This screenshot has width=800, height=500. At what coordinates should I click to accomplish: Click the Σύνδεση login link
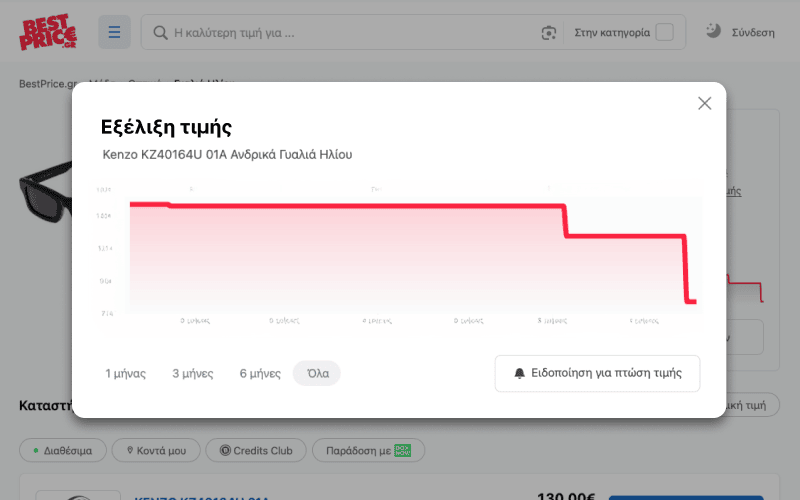753,33
